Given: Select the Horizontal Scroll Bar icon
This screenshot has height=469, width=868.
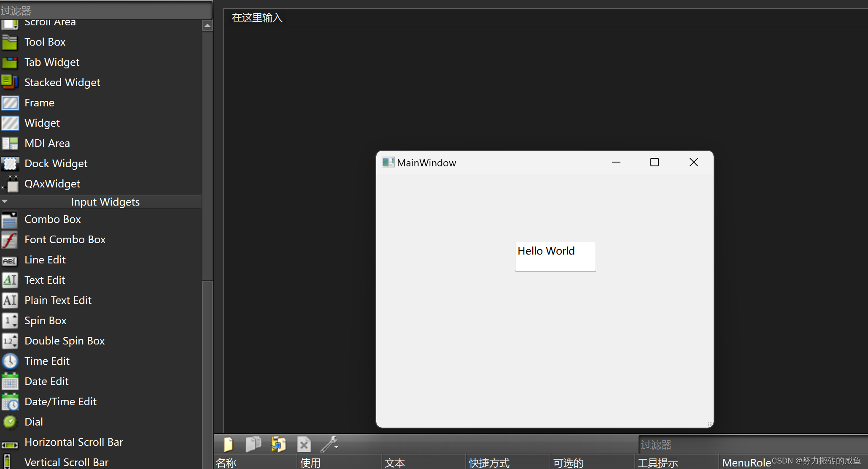Looking at the screenshot, I should point(10,445).
